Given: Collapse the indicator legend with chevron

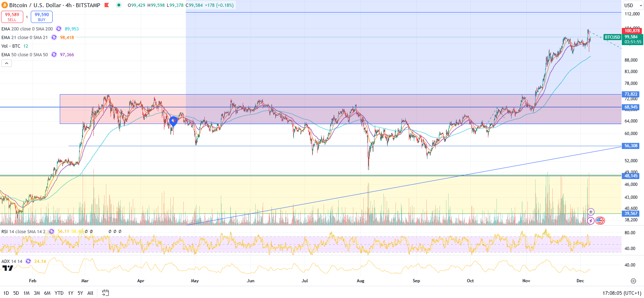Looking at the screenshot, I should click(x=6, y=63).
